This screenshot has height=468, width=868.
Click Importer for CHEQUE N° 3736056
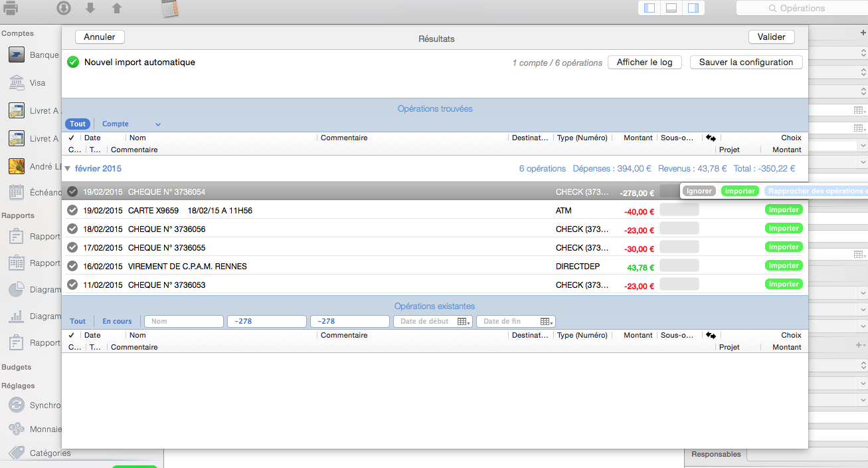click(x=784, y=229)
